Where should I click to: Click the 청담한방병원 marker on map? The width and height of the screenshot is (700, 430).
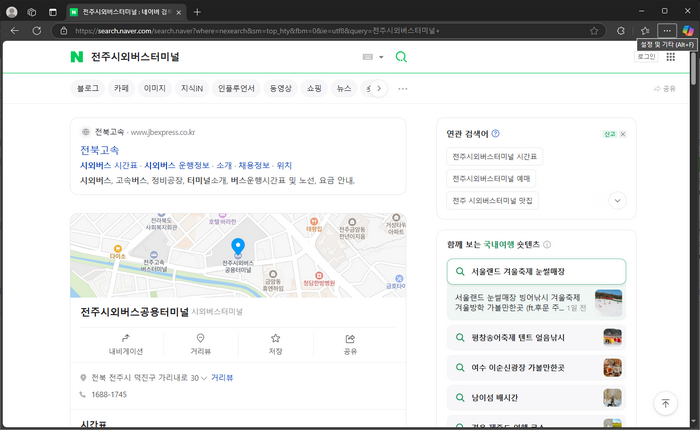[x=319, y=279]
